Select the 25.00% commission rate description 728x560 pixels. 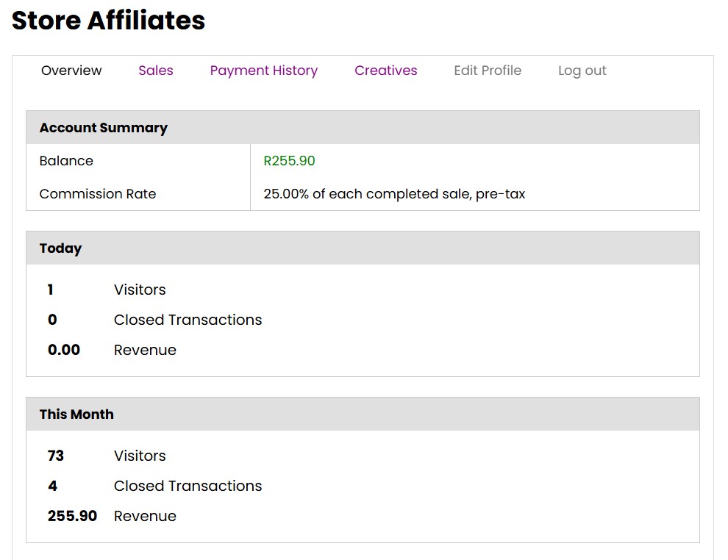coord(394,194)
